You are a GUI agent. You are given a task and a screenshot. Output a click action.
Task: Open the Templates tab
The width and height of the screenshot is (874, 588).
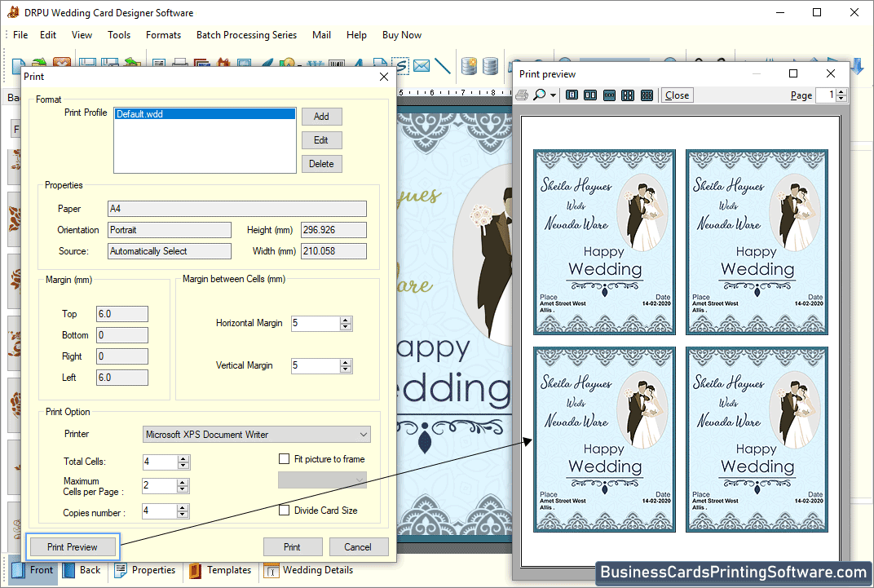[220, 570]
